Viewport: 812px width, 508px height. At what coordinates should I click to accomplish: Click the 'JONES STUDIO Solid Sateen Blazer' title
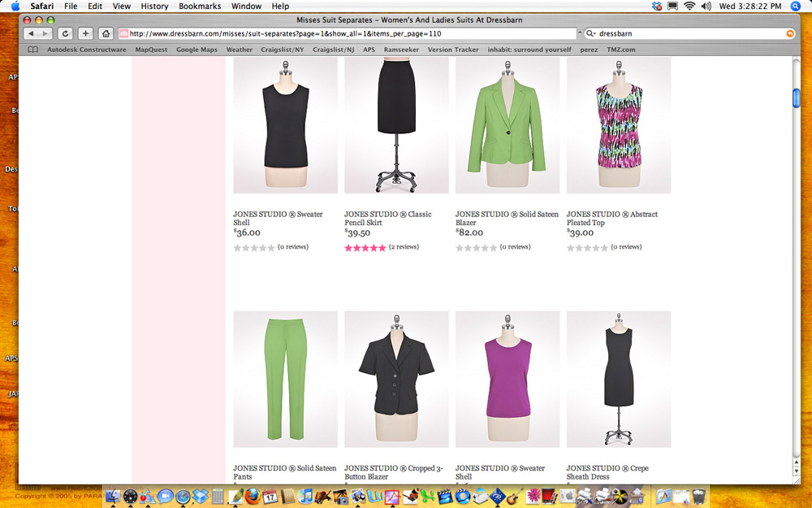507,218
